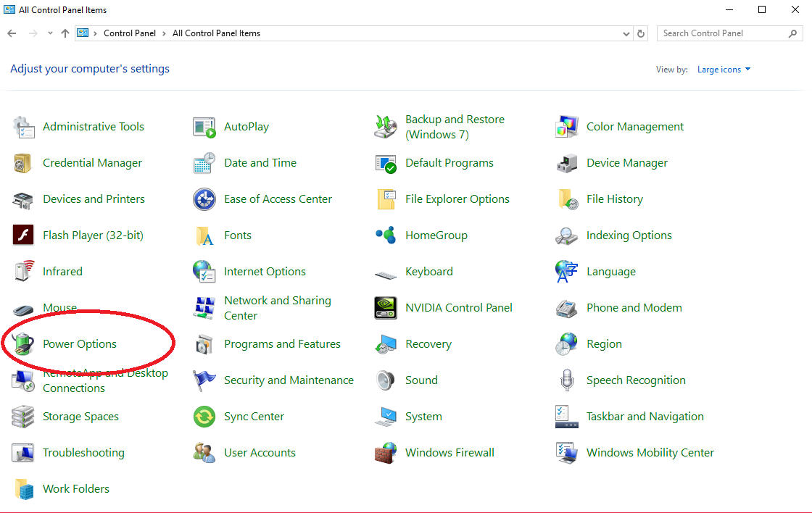Open the Security and Maintenance flag icon
The image size is (812, 513).
point(204,380)
